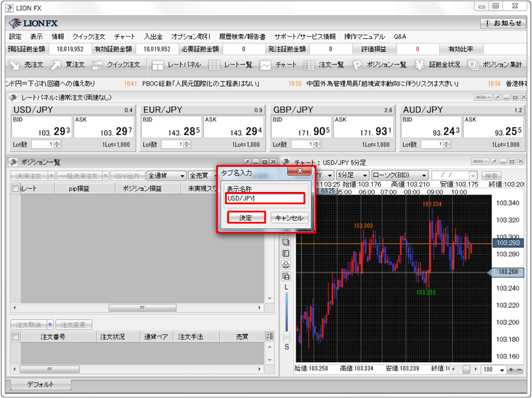Select the デフォルト tab
Viewport: 532px width, 398px height.
coord(40,385)
